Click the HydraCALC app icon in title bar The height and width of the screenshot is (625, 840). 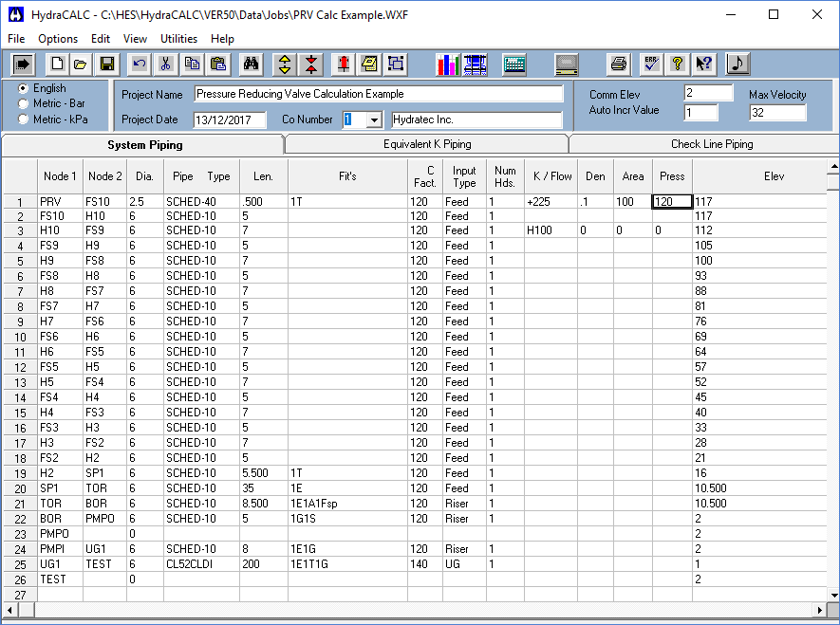point(15,14)
